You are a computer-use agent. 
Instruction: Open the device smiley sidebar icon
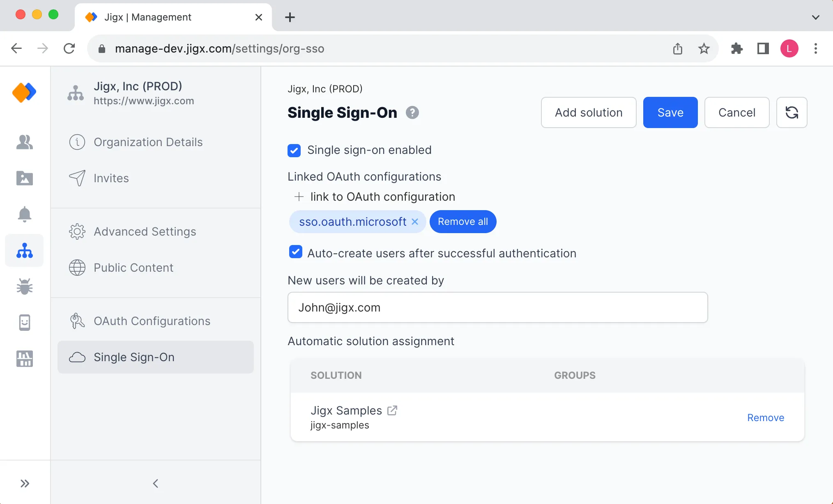coord(25,323)
